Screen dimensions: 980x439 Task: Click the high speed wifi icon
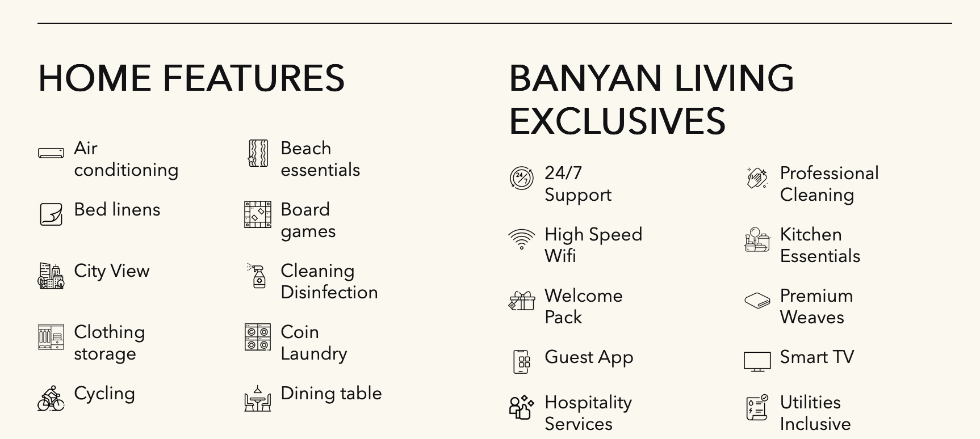(x=522, y=239)
